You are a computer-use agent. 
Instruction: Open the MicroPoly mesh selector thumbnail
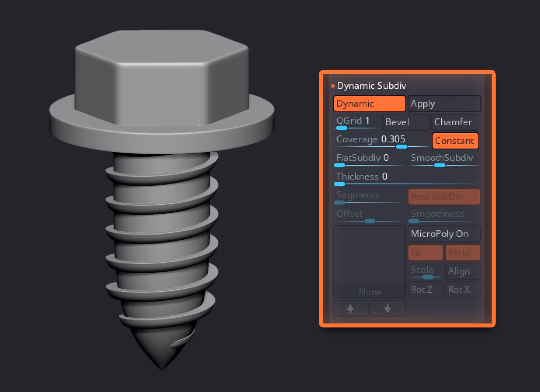[370, 262]
